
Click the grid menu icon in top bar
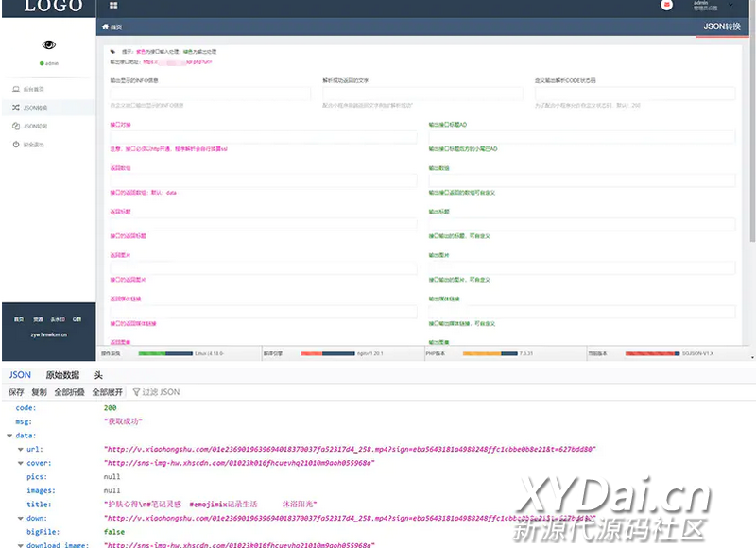(x=113, y=6)
